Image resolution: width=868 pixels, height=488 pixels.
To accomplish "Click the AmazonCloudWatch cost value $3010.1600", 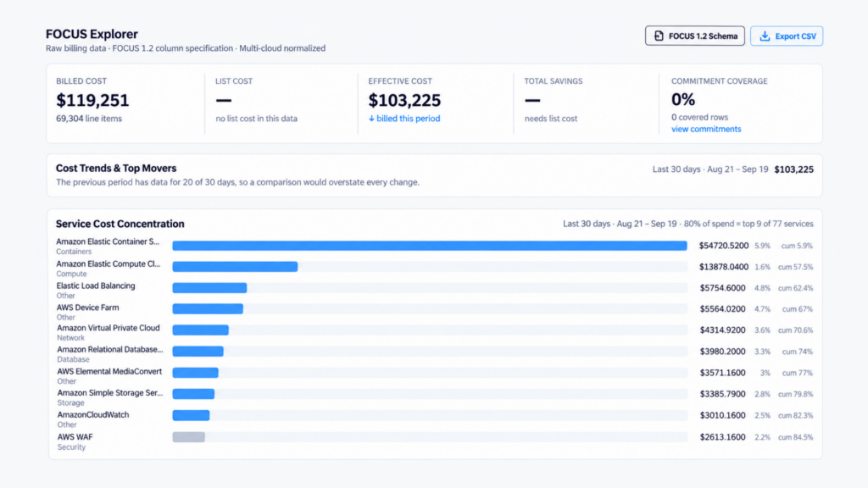I will coord(722,415).
